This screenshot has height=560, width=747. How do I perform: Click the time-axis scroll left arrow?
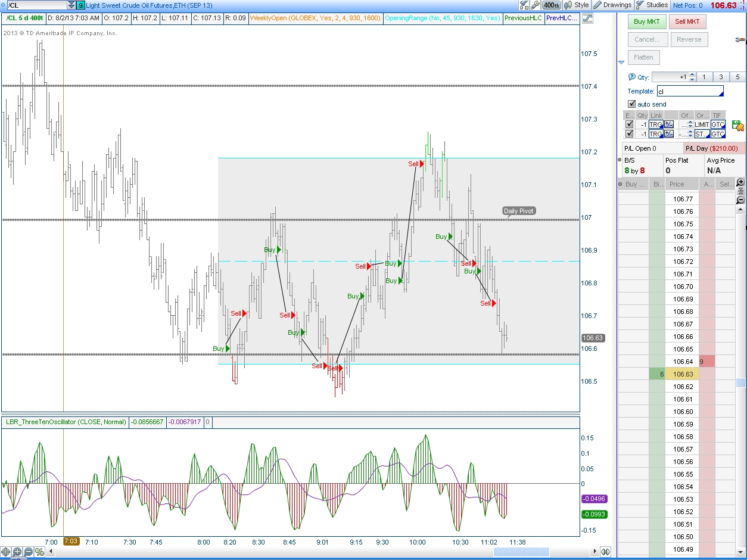[x=51, y=552]
